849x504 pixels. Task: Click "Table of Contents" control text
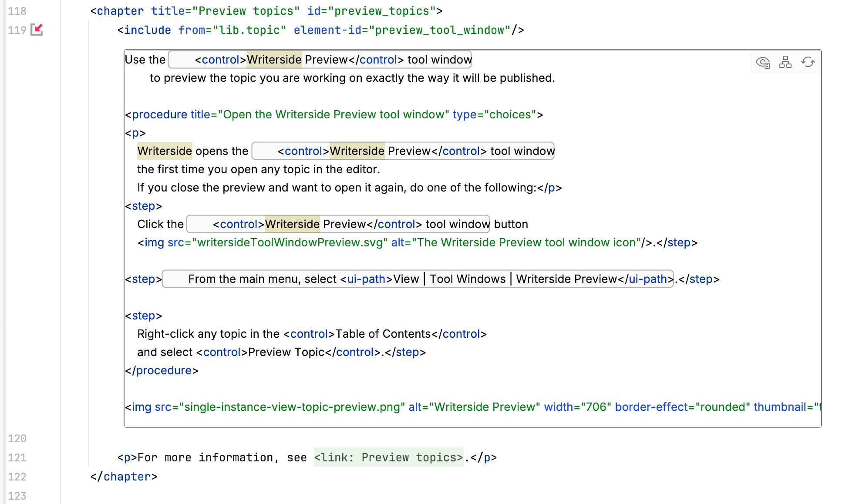coord(383,334)
